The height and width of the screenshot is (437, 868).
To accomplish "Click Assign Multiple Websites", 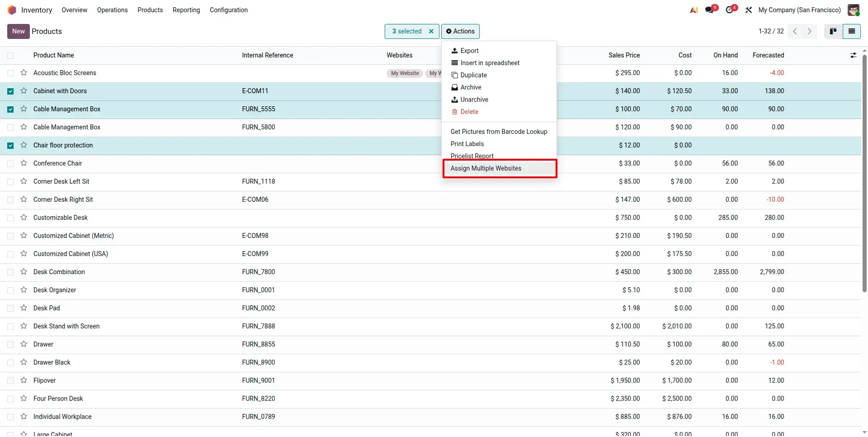I will (x=499, y=168).
